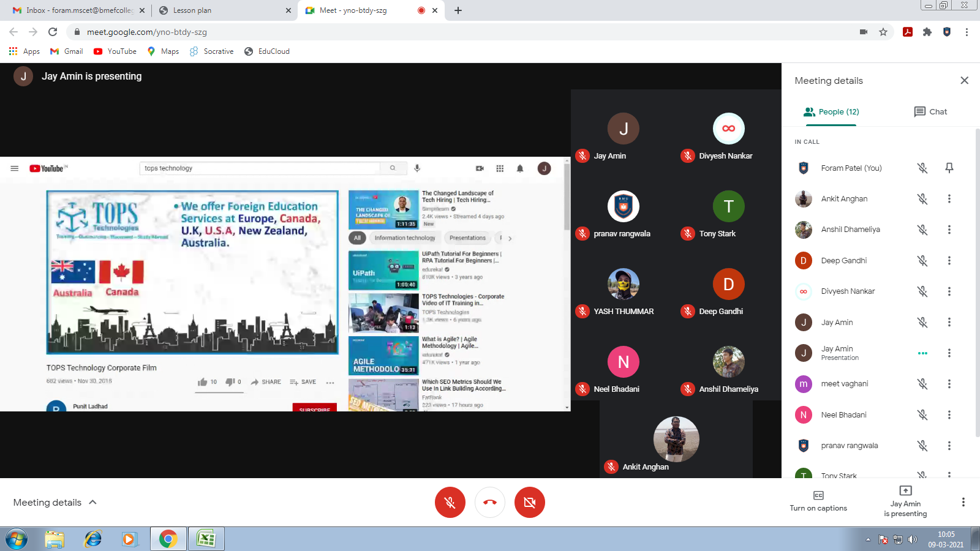Switch to the People (12) tab
The height and width of the screenshot is (551, 980).
[x=831, y=112]
